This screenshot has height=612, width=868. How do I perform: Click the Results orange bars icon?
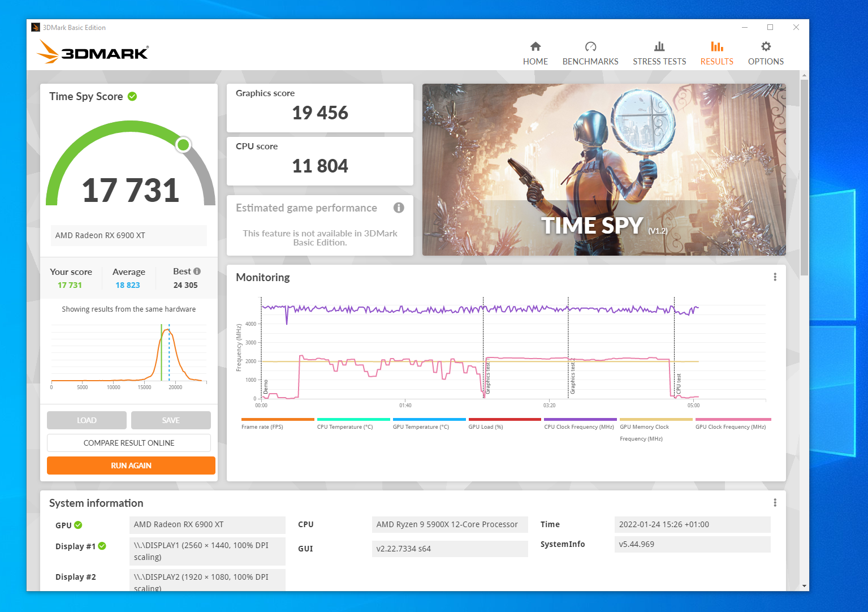[717, 46]
